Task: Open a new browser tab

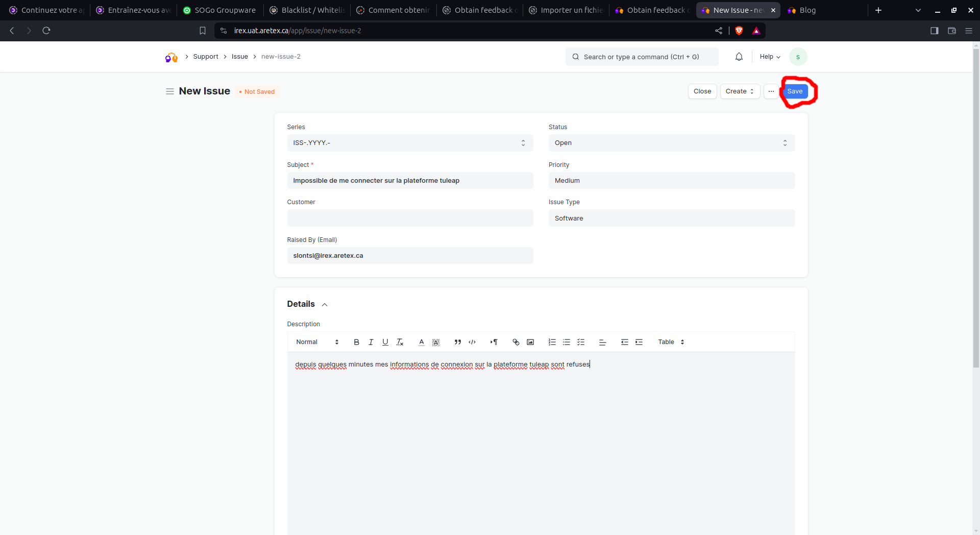Action: [x=878, y=10]
